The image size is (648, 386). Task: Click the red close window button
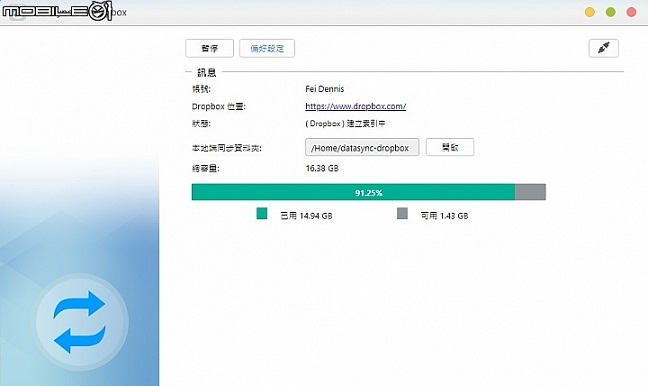(631, 12)
